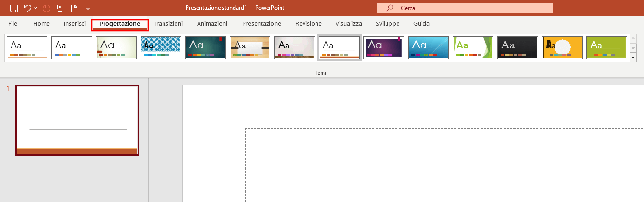Start presentation from beginning icon

pos(60,8)
